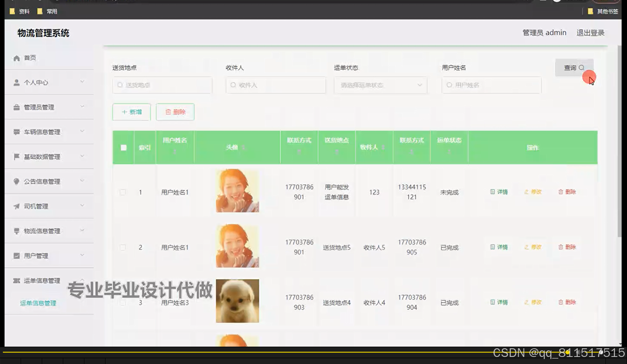
Task: Click the magnifier icon on the 查询 button
Action: (x=582, y=67)
